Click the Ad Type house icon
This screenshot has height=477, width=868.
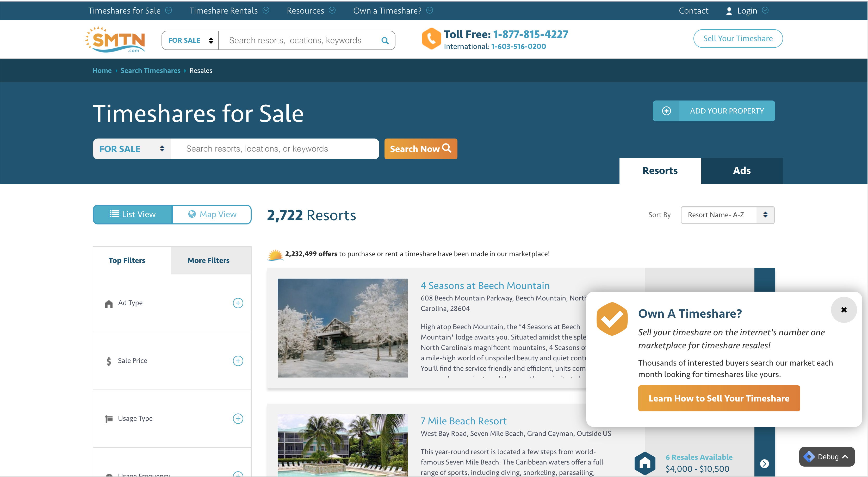point(108,304)
